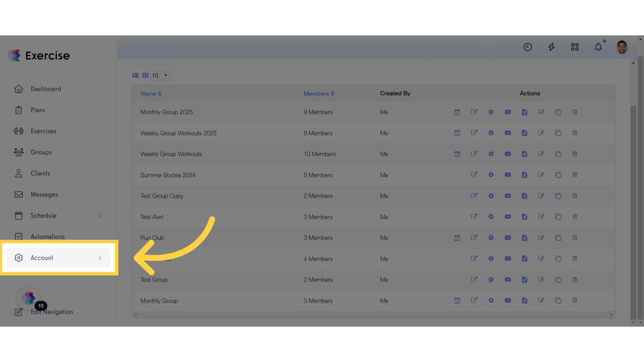This screenshot has height=362, width=644.
Task: Open the history clock icon in header
Action: pyautogui.click(x=528, y=47)
